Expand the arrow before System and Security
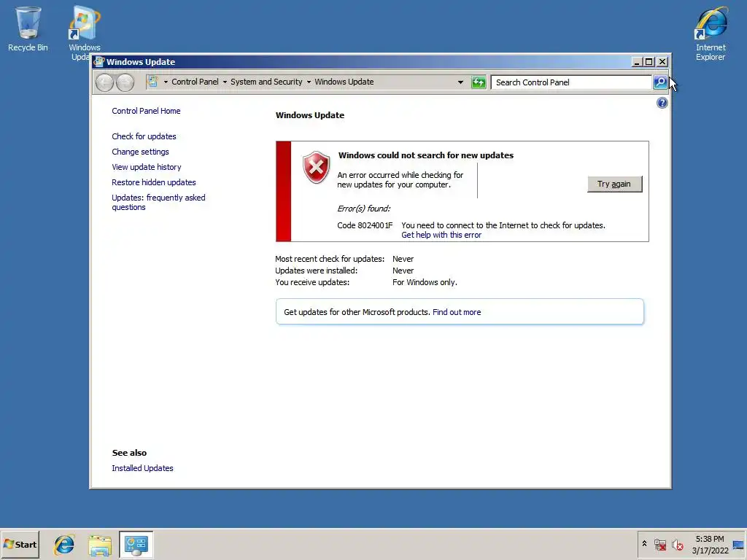This screenshot has height=560, width=747. click(225, 82)
